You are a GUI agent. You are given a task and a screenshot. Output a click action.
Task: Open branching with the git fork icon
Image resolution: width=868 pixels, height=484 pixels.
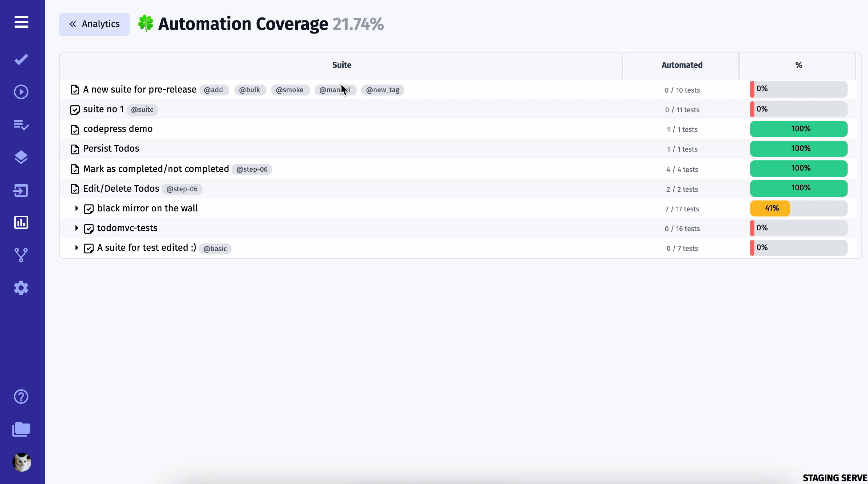21,255
